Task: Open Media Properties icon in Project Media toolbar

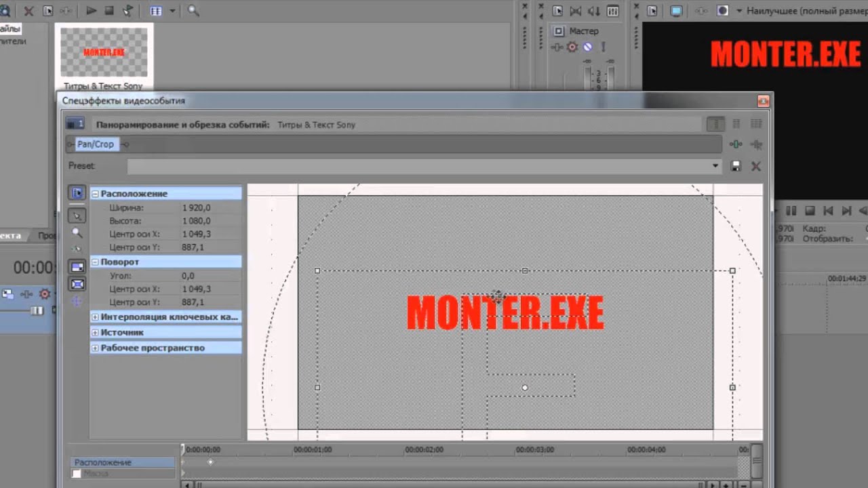Action: (x=47, y=11)
